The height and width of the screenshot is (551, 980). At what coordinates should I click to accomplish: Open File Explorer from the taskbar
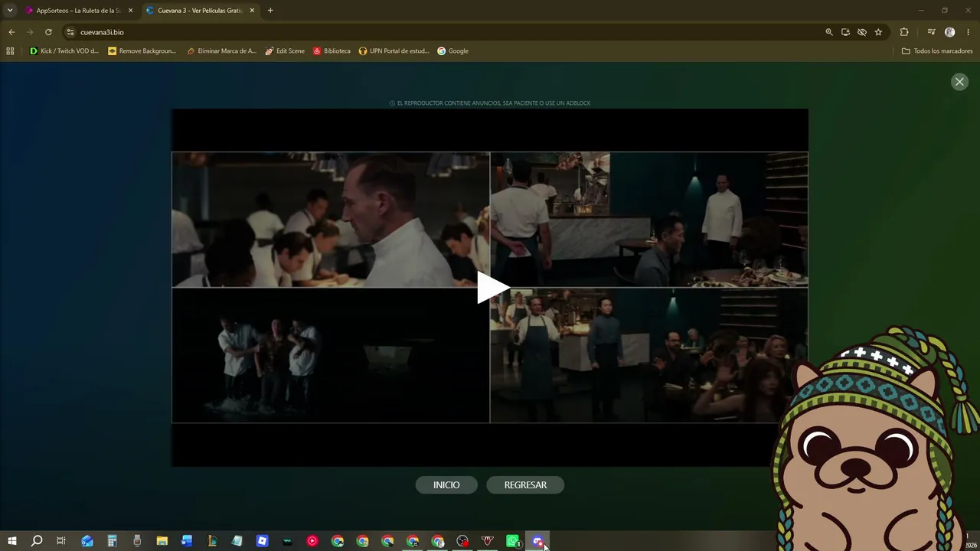tap(162, 541)
